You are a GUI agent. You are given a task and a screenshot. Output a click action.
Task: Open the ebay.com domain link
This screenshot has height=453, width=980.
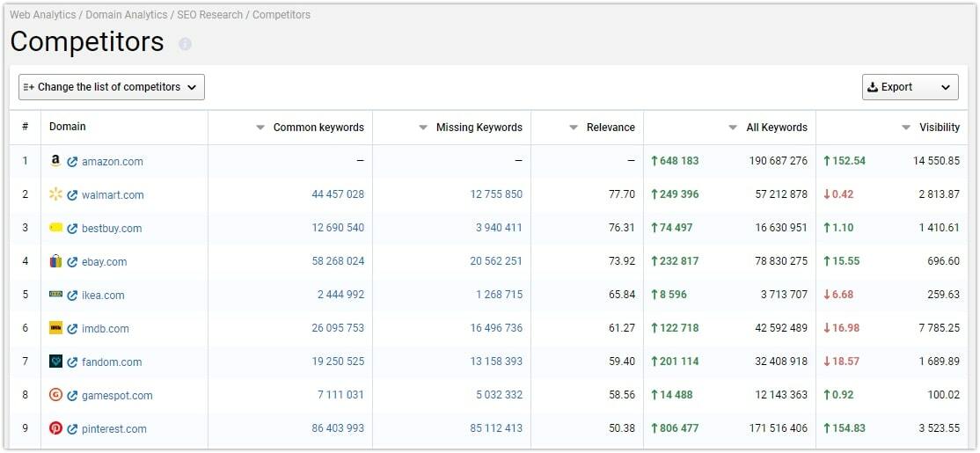(105, 262)
